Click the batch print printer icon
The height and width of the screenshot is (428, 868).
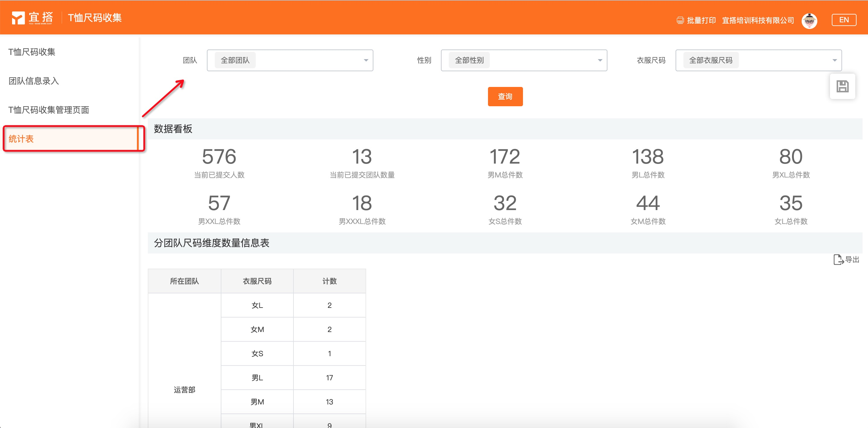680,21
